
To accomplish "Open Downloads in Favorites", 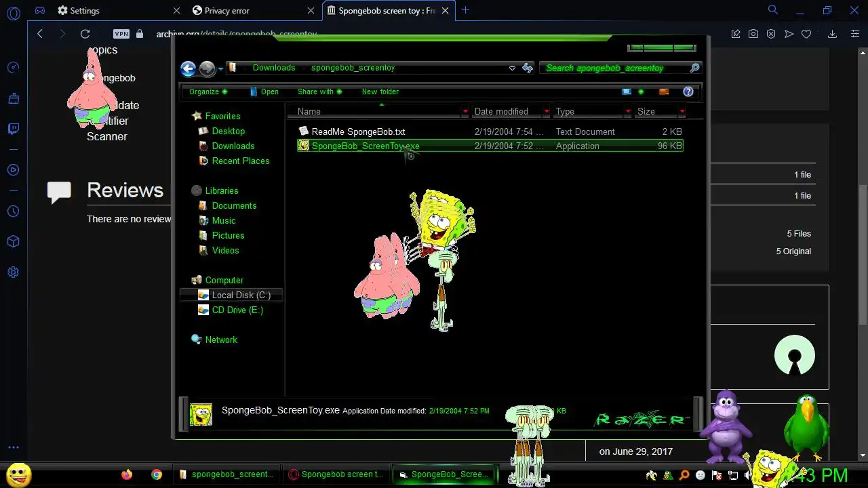I will pyautogui.click(x=233, y=146).
